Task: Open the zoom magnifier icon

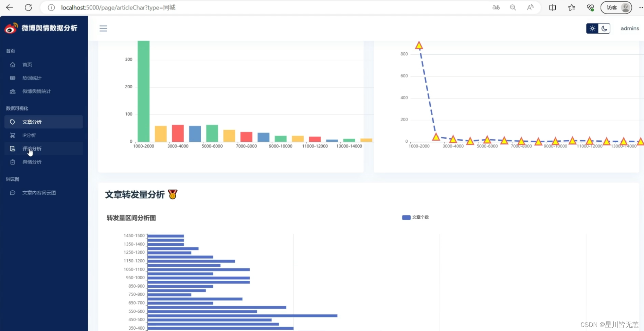Action: pyautogui.click(x=513, y=7)
